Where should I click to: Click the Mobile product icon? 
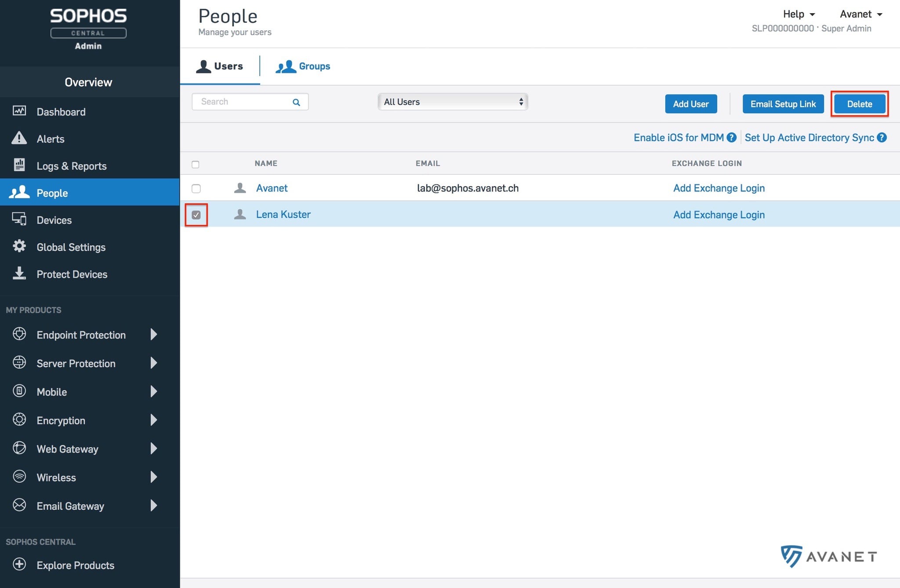[x=19, y=391]
